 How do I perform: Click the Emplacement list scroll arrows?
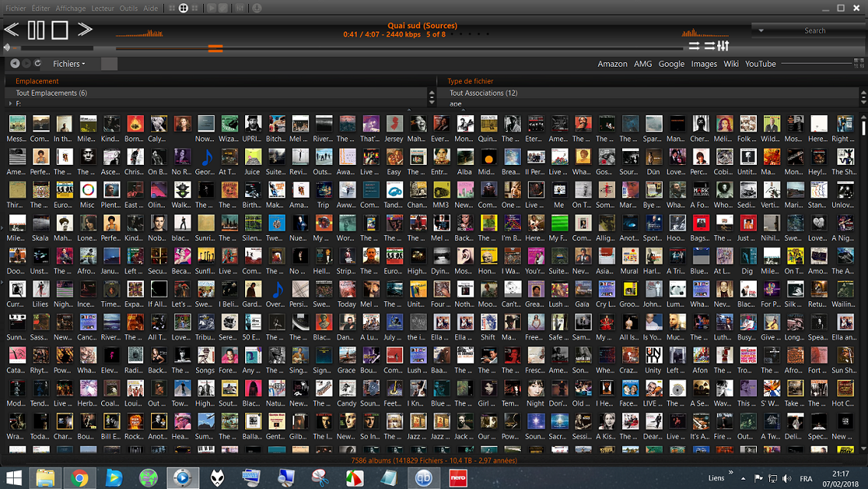coord(432,98)
